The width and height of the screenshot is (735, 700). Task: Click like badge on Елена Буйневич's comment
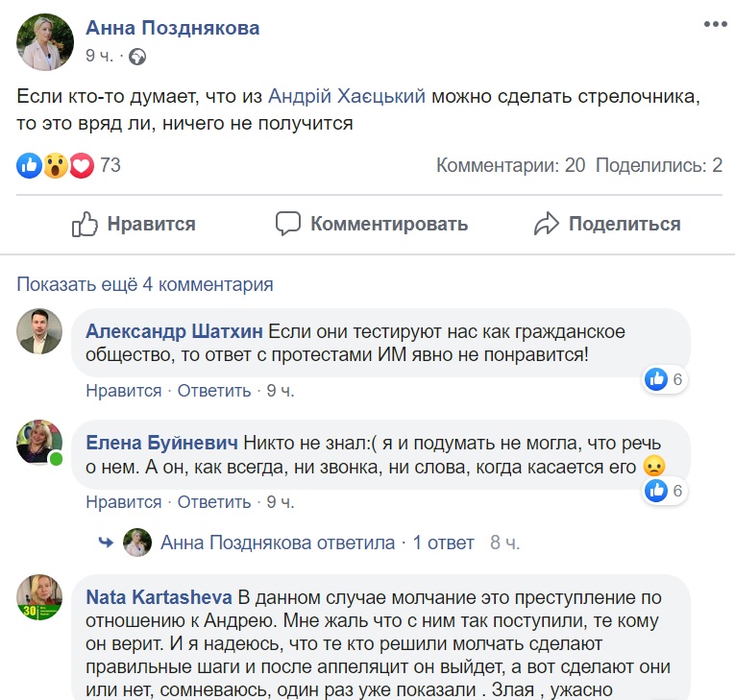coord(657,491)
